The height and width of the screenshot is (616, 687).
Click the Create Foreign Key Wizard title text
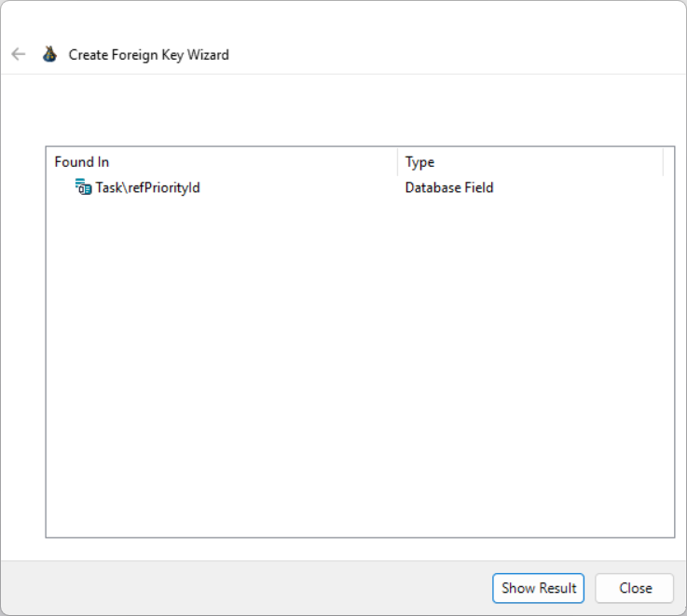coord(148,55)
